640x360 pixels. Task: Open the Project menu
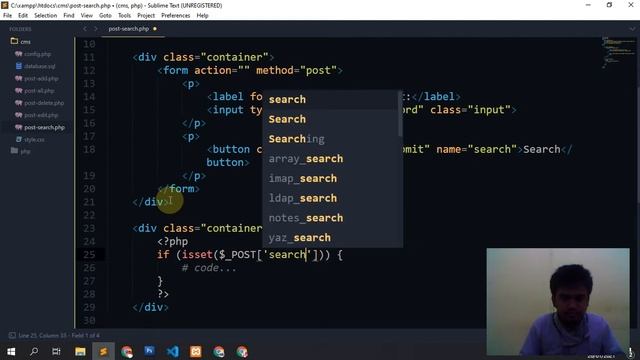146,16
